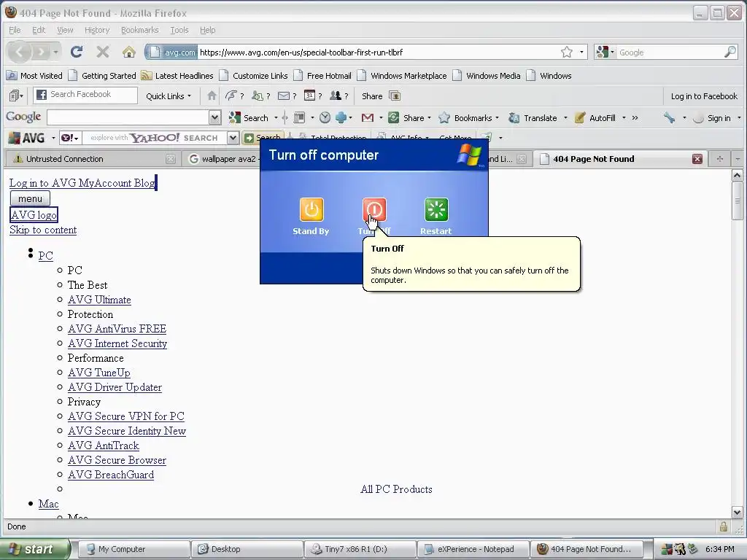Click the Skip to content link
The width and height of the screenshot is (747, 560).
click(x=43, y=230)
